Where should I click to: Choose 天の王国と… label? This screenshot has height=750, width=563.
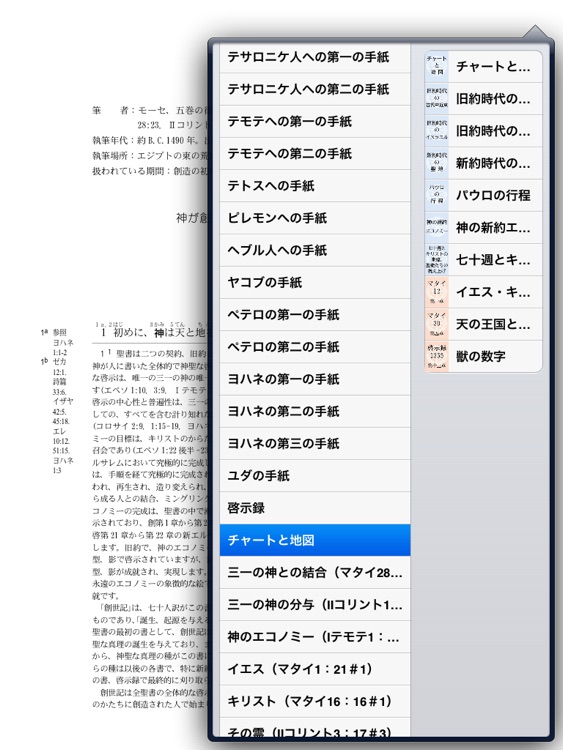coord(493,324)
